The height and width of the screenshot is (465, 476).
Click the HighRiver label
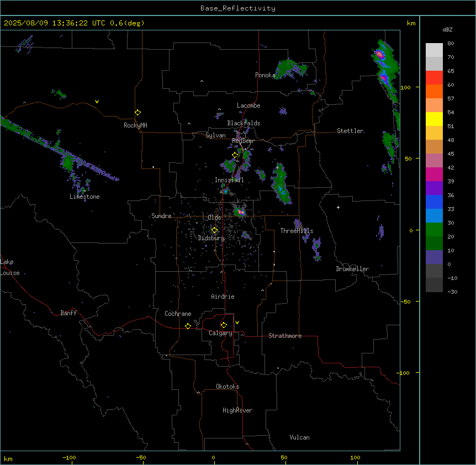pos(237,410)
